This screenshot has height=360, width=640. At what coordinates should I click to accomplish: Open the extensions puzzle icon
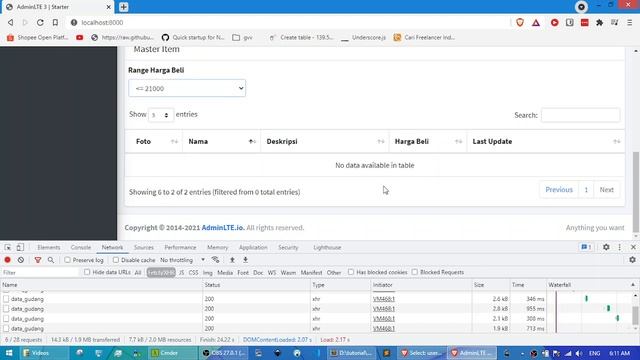[x=600, y=22]
